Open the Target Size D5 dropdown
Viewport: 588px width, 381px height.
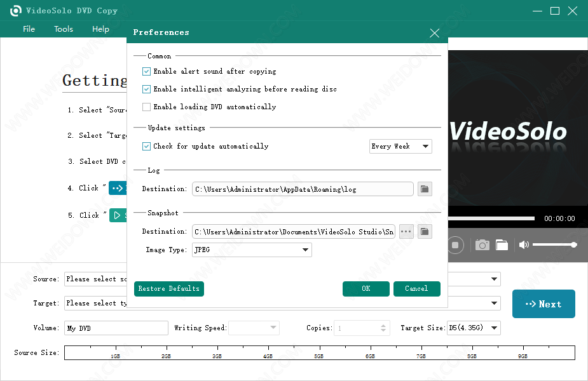pyautogui.click(x=474, y=328)
